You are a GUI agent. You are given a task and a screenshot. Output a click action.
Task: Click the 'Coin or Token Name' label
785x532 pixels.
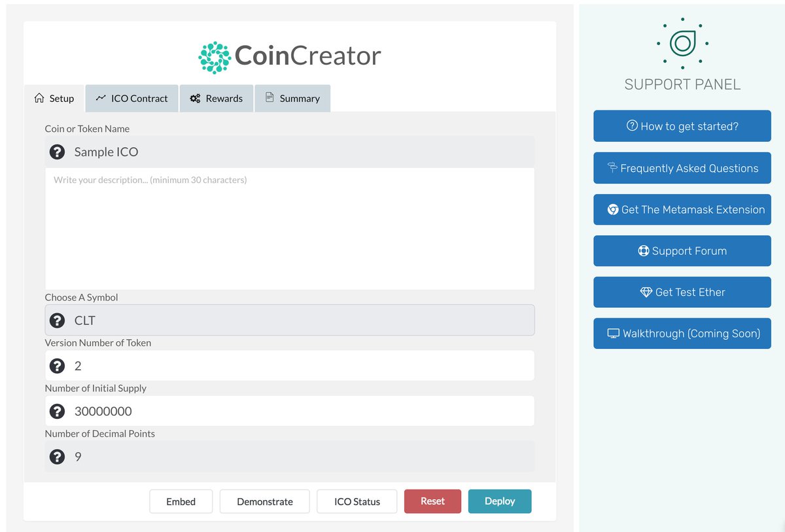coord(87,129)
